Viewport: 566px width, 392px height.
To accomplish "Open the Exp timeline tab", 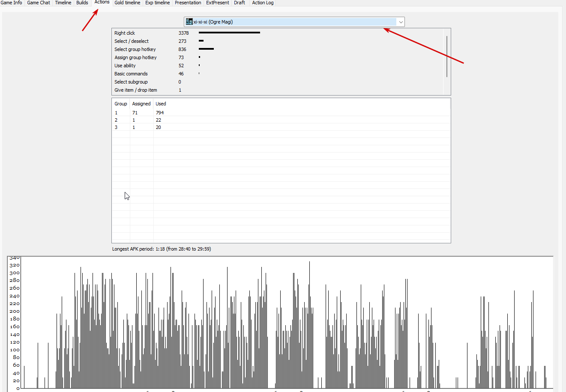I will coord(157,3).
